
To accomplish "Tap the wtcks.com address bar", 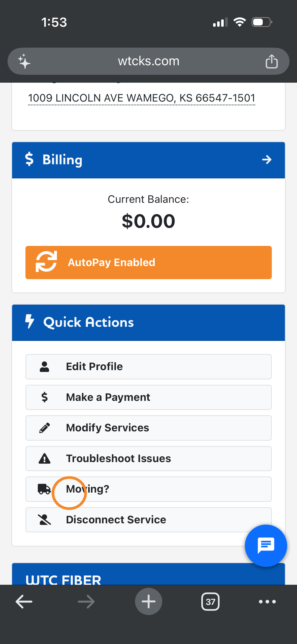I will [x=148, y=61].
